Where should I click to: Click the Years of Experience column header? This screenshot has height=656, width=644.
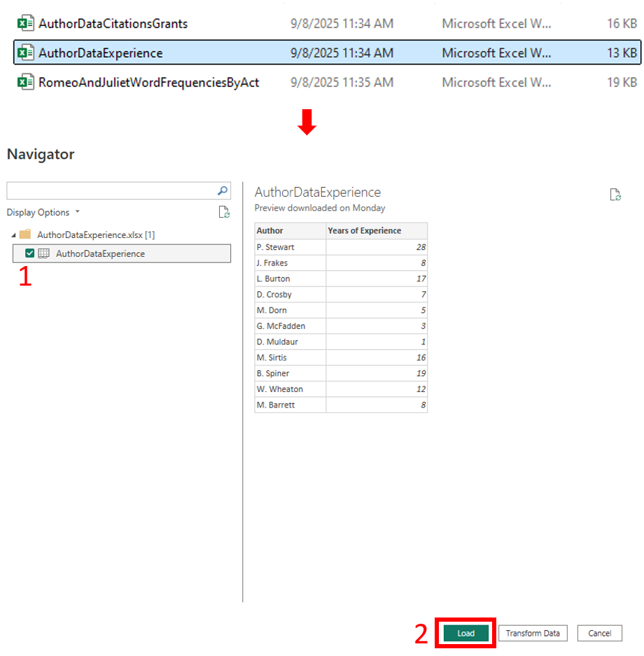coord(377,230)
